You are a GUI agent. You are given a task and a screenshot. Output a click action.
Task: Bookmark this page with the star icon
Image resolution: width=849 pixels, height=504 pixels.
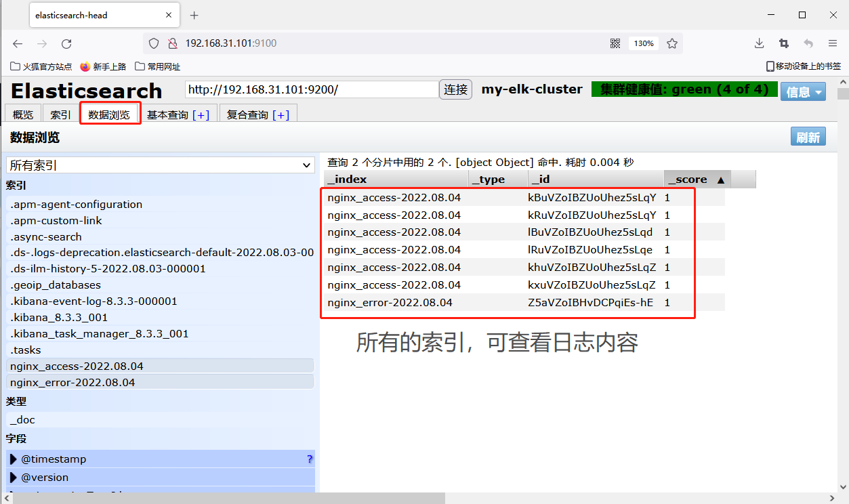click(x=672, y=43)
